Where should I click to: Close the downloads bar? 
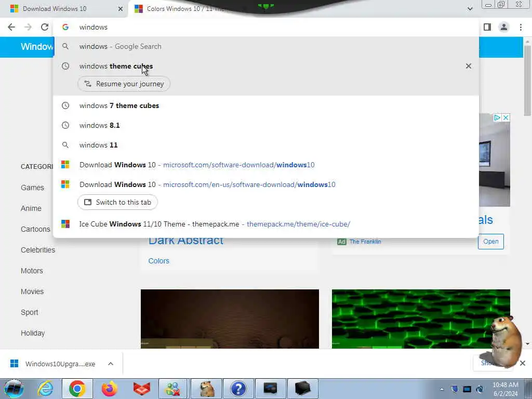click(523, 363)
